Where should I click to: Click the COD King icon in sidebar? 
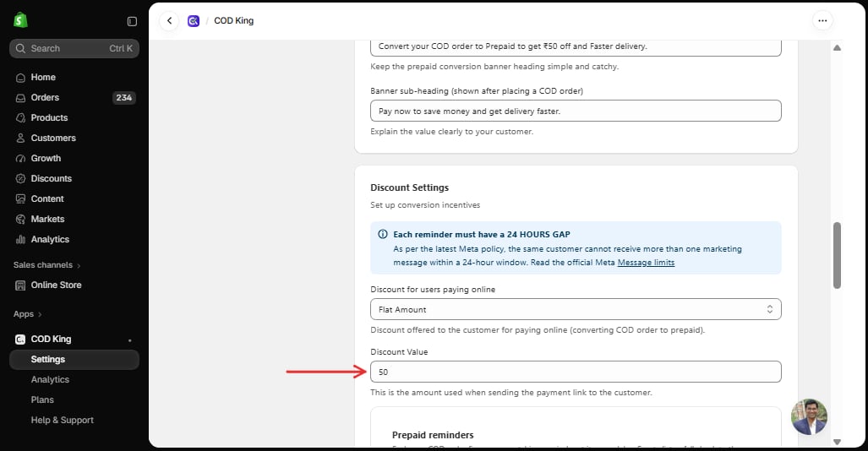[x=20, y=340]
